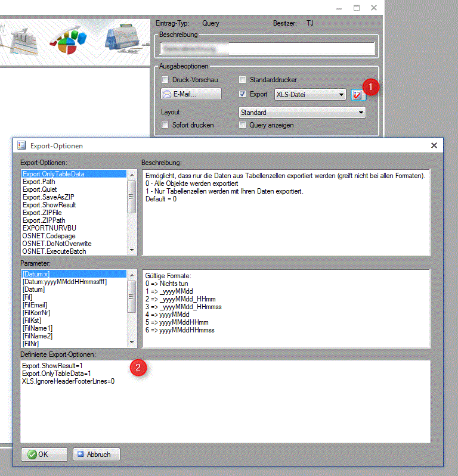
Task: Click the Export-Optionen dialog title icon
Action: (x=21, y=145)
